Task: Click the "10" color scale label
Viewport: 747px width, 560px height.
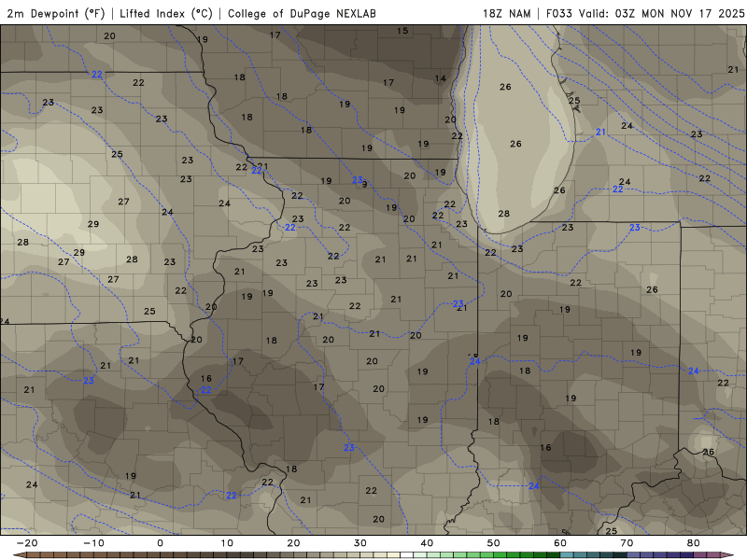Action: click(227, 543)
